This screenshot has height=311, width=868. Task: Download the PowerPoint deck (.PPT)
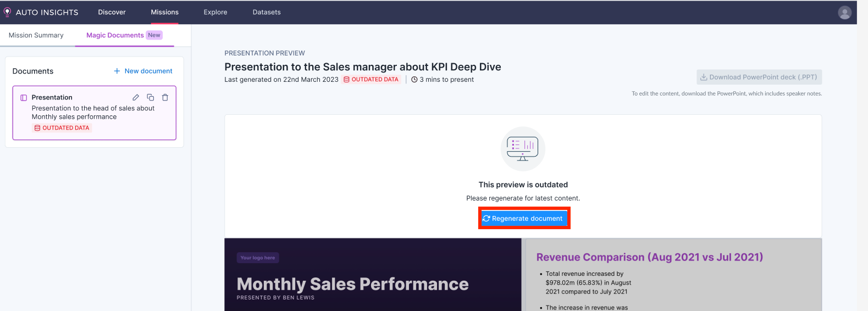759,77
